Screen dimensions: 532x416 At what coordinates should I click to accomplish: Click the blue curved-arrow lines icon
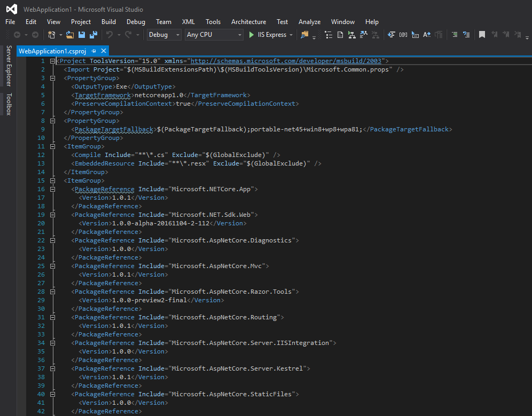point(466,35)
